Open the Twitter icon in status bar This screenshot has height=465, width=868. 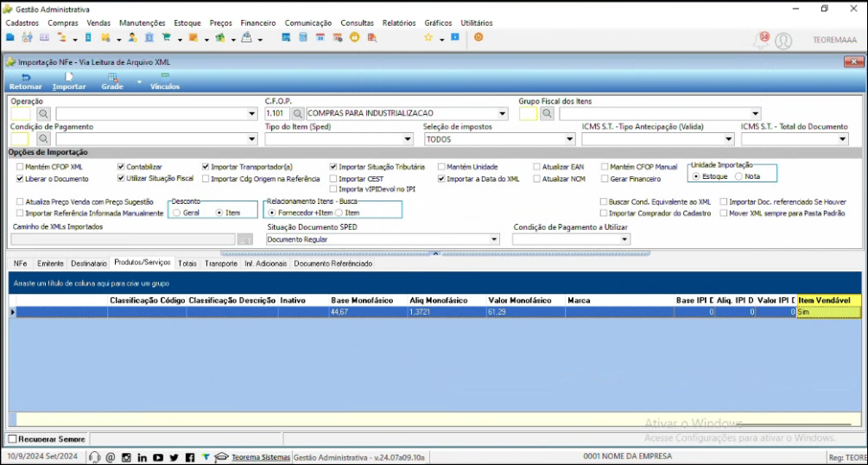coord(174,457)
